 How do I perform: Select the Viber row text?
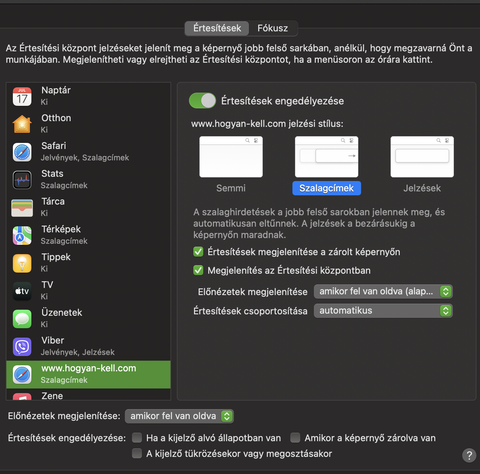(x=53, y=340)
